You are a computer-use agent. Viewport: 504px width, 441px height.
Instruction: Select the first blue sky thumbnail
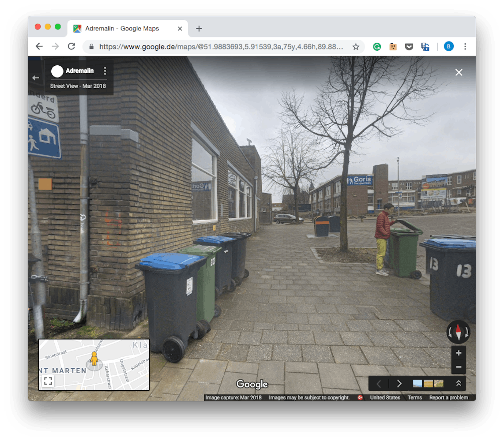pos(417,383)
